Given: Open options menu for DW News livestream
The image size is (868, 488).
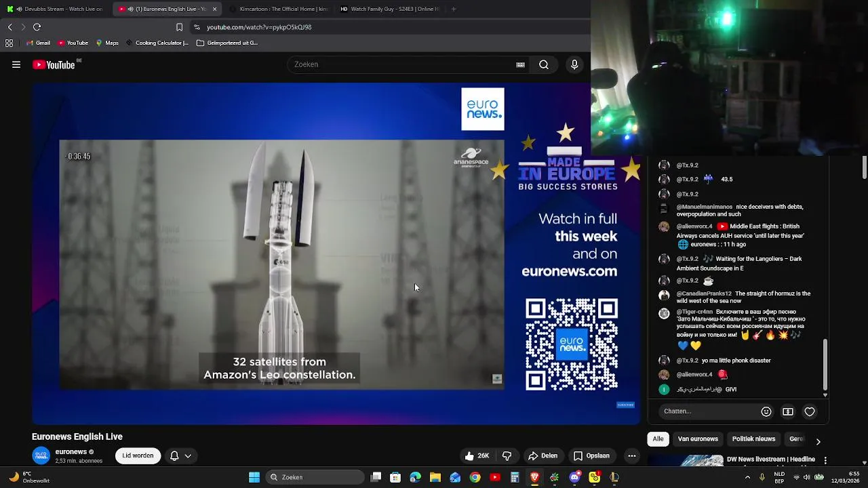Looking at the screenshot, I should [x=825, y=461].
